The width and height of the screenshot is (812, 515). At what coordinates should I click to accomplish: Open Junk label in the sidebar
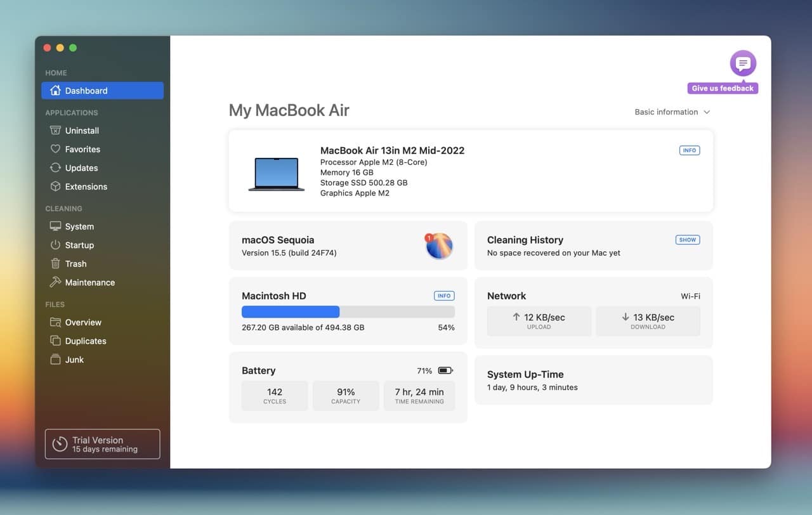pyautogui.click(x=74, y=360)
